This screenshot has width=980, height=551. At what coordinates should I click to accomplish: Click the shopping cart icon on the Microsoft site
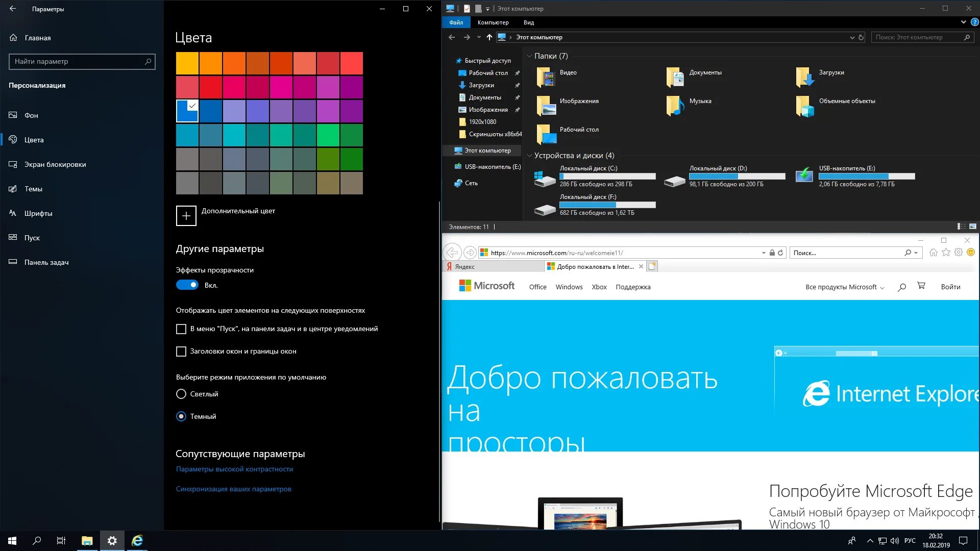coord(921,286)
